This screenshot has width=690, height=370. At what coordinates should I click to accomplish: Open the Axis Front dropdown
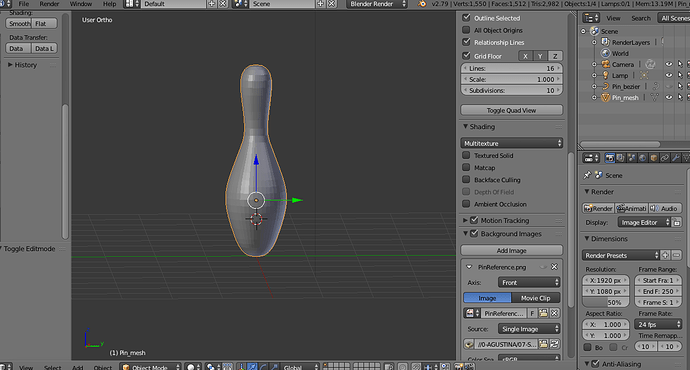(x=529, y=282)
